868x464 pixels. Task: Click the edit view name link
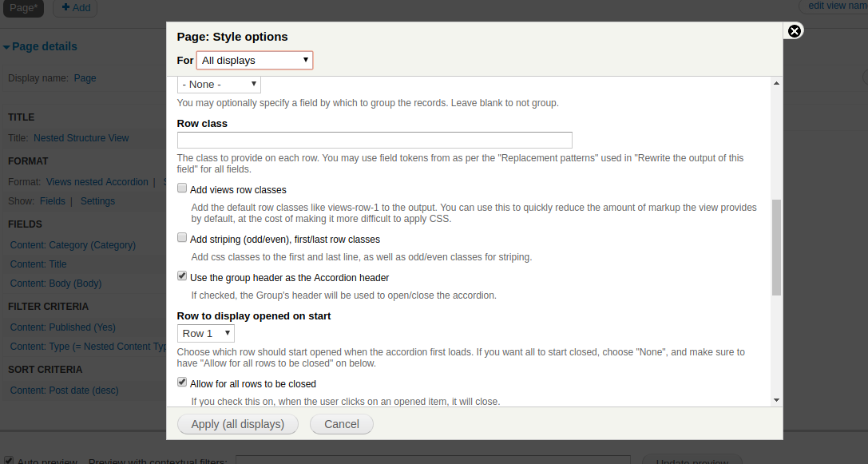(836, 6)
